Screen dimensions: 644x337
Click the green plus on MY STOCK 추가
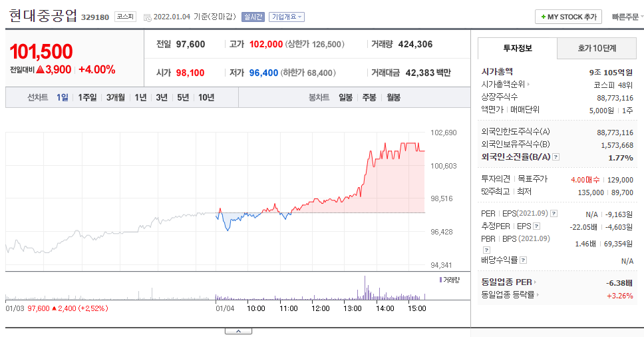click(544, 17)
